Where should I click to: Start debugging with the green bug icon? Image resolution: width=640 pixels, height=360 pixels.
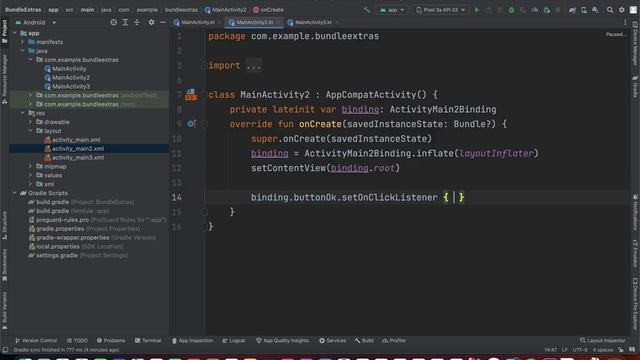coord(511,10)
